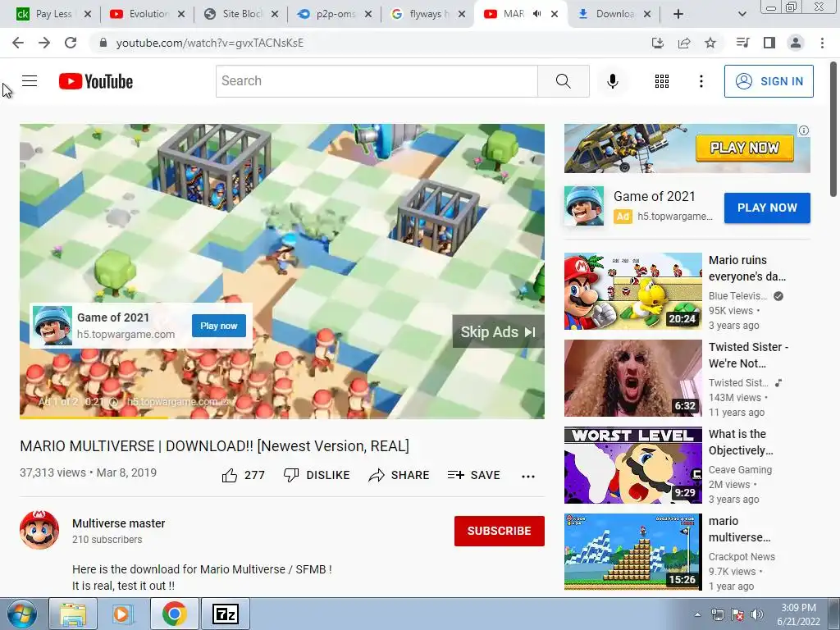Open the Chrome profile avatar

point(796,43)
